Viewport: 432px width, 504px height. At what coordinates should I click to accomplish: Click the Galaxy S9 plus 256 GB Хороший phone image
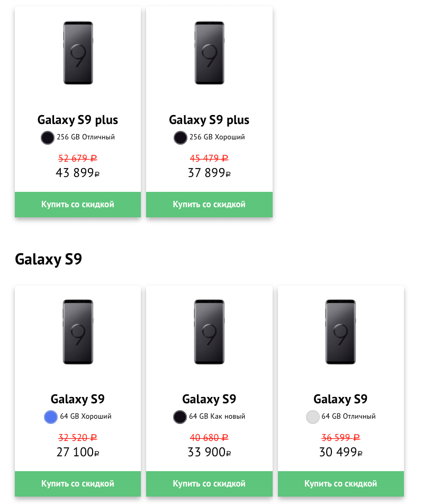(209, 53)
